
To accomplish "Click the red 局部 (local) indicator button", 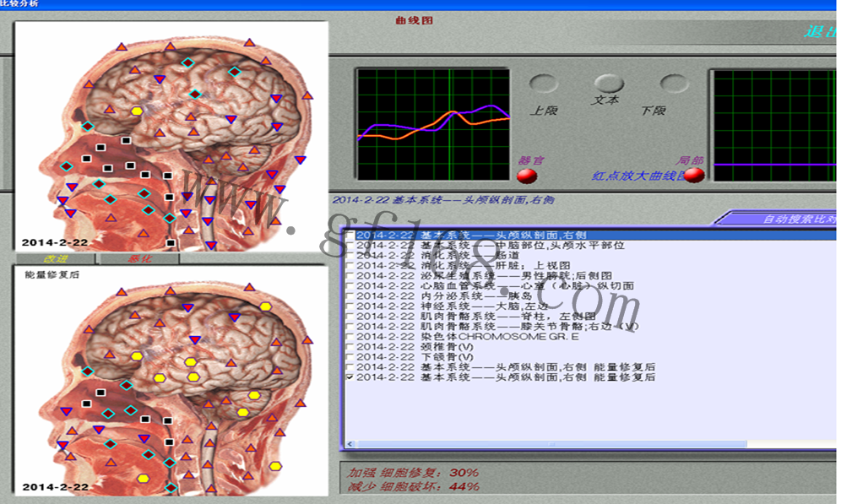I will (694, 175).
